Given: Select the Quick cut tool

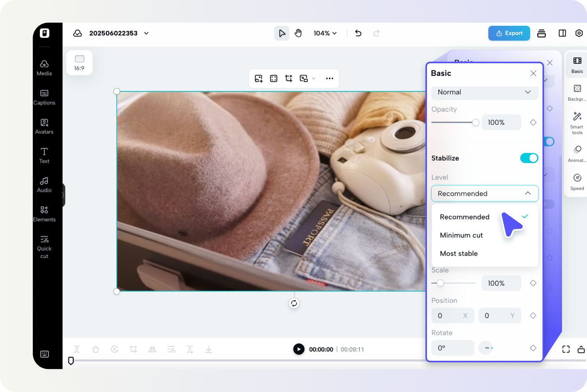Looking at the screenshot, I should pyautogui.click(x=44, y=246).
